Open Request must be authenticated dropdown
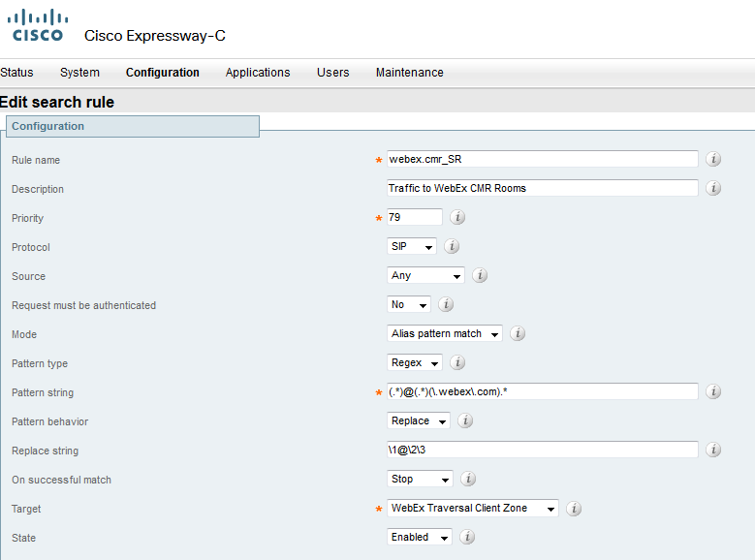 point(409,304)
